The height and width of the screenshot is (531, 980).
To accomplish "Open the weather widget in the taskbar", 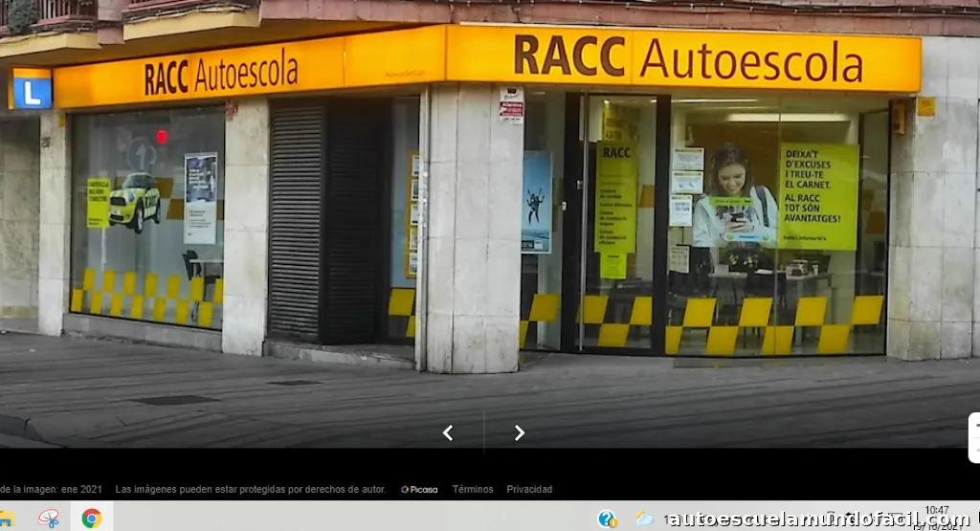I will [x=645, y=519].
